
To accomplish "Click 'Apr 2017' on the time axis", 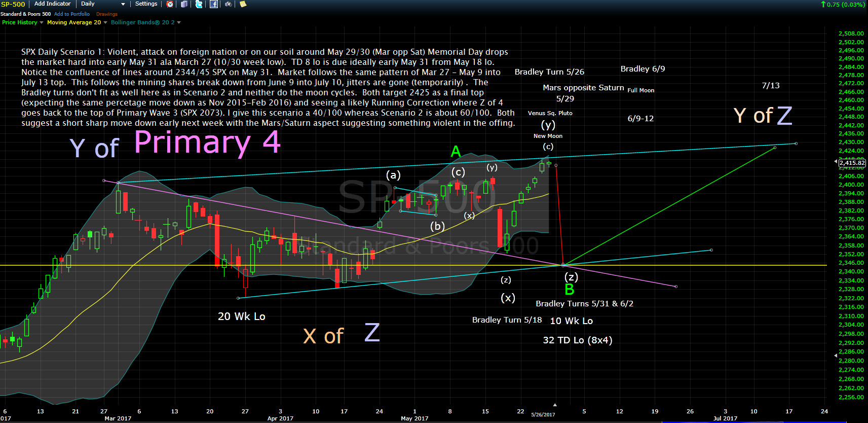I will 280,418.
